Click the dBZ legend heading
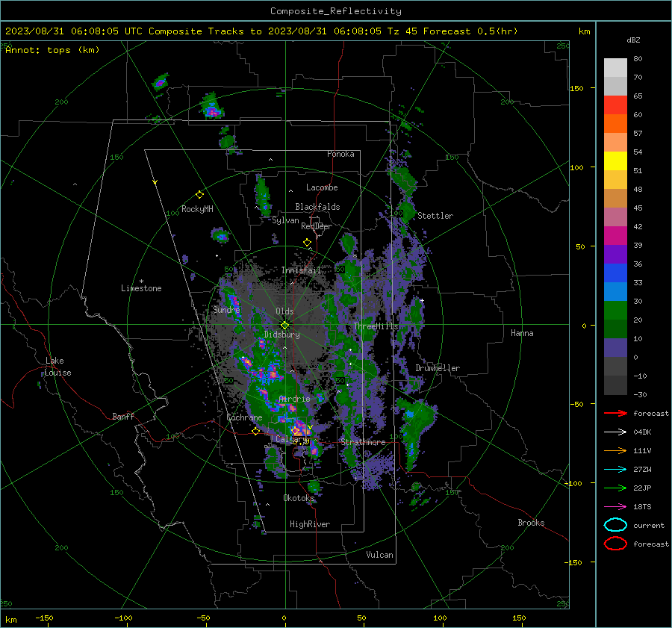Image resolution: width=672 pixels, height=628 pixels. 633,40
